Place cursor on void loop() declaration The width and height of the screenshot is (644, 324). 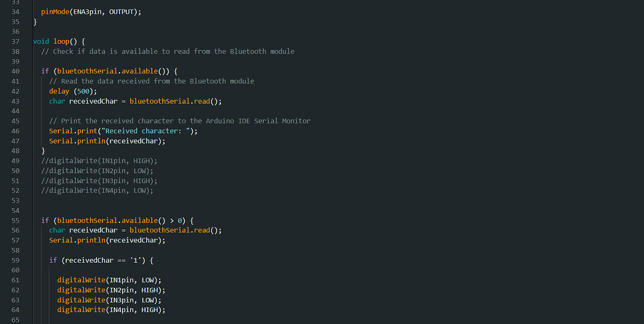coord(58,41)
